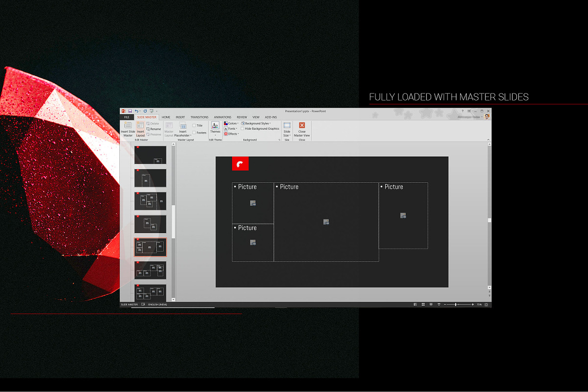Open the Colors dropdown
The width and height of the screenshot is (588, 392).
click(x=231, y=123)
